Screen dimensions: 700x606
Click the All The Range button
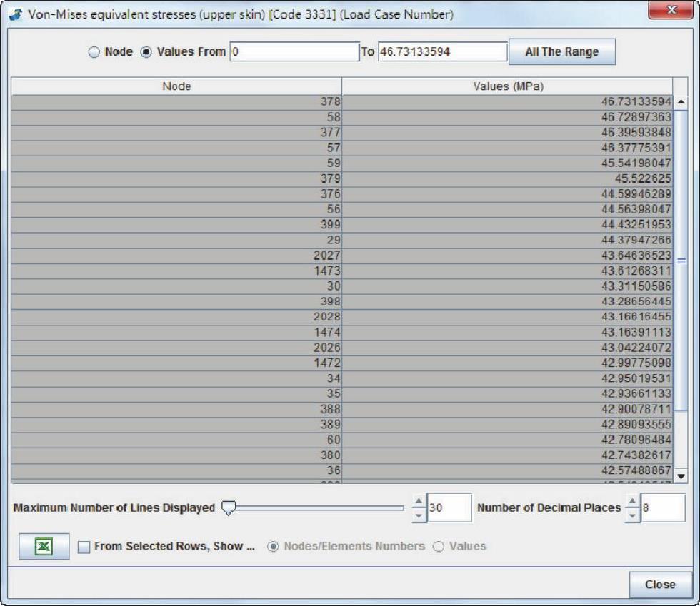click(x=561, y=52)
